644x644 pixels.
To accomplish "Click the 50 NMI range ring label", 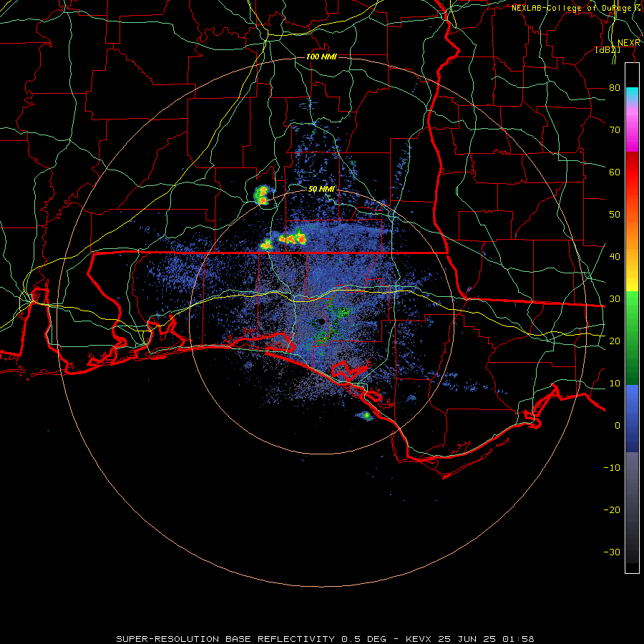I will [321, 190].
